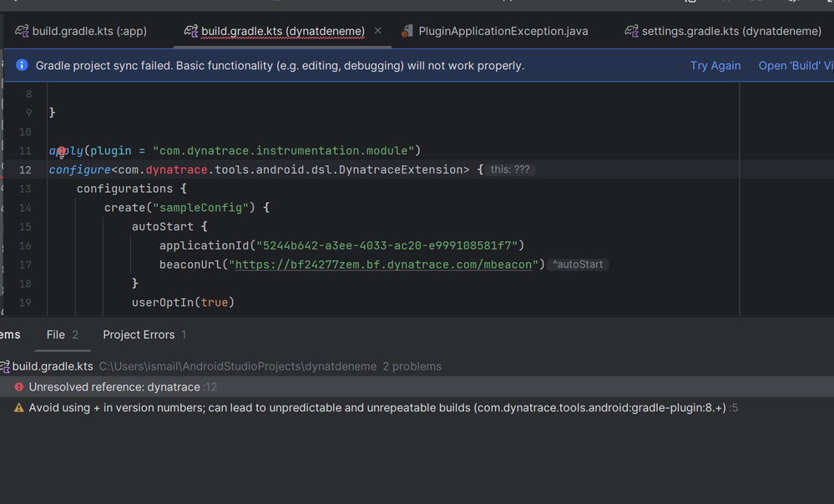Click the info icon in sync-failed banner
Viewport: 834px width, 504px height.
pos(22,65)
